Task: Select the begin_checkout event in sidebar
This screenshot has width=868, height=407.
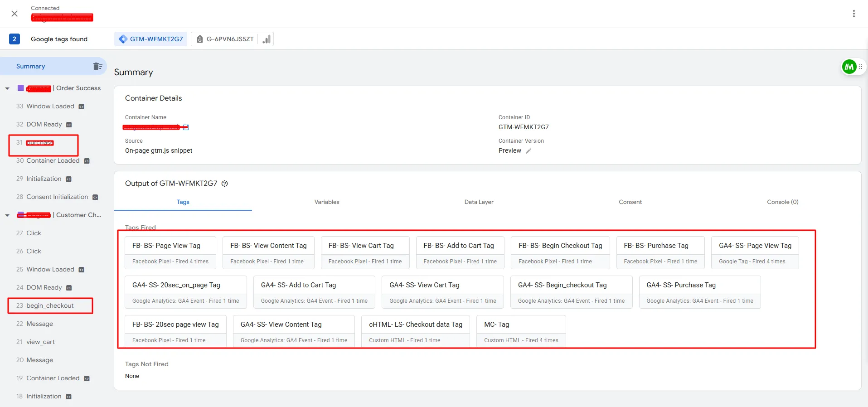Action: tap(50, 305)
